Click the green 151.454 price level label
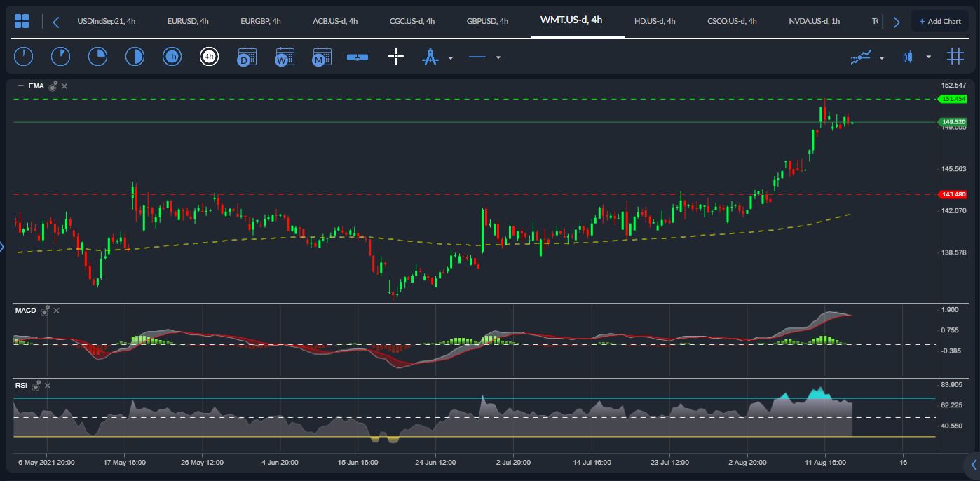This screenshot has width=980, height=481. point(953,99)
